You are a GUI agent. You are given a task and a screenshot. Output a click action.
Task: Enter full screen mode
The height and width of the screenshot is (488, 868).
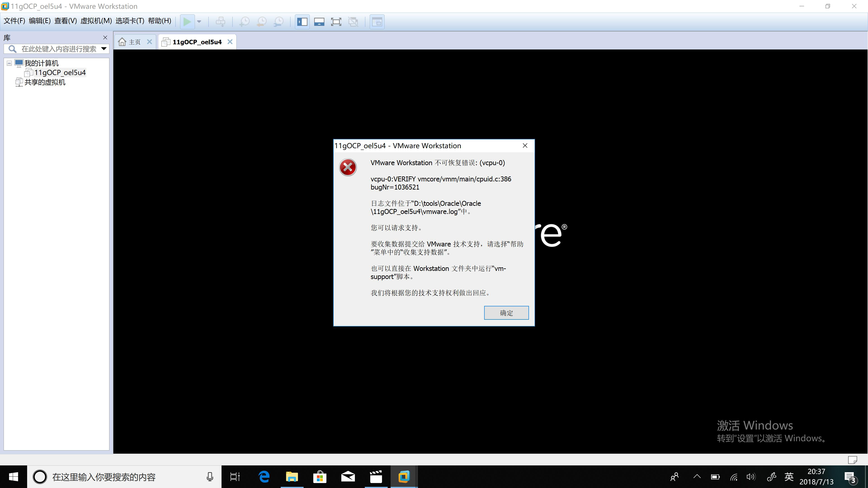pyautogui.click(x=336, y=22)
